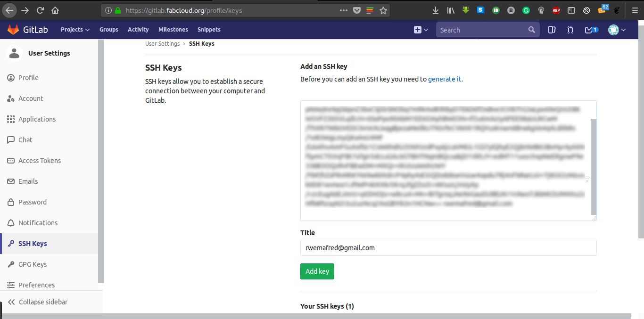This screenshot has width=644, height=319.
Task: Click the Adblock Plus extension icon
Action: (x=556, y=10)
